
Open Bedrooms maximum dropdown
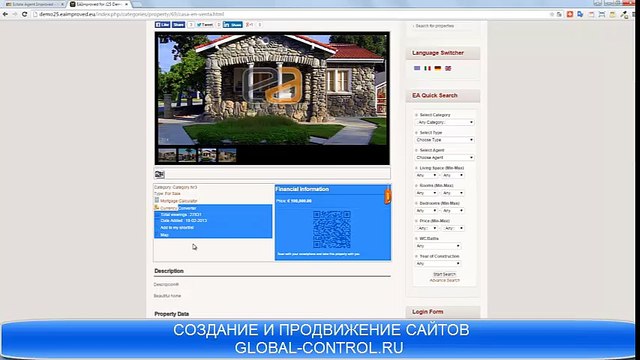click(x=453, y=211)
